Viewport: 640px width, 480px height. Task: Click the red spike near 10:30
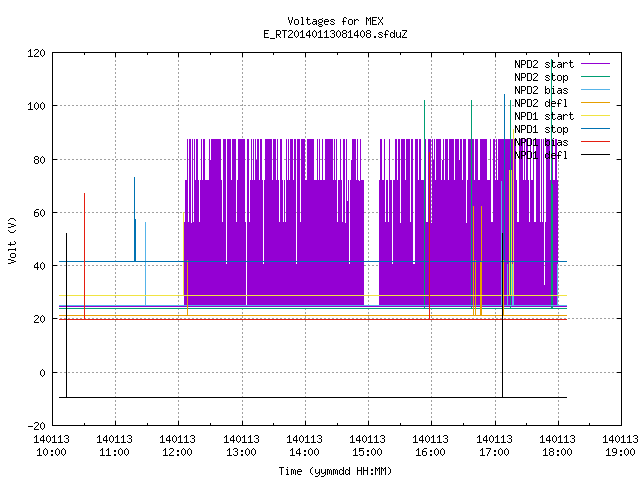pos(84,256)
